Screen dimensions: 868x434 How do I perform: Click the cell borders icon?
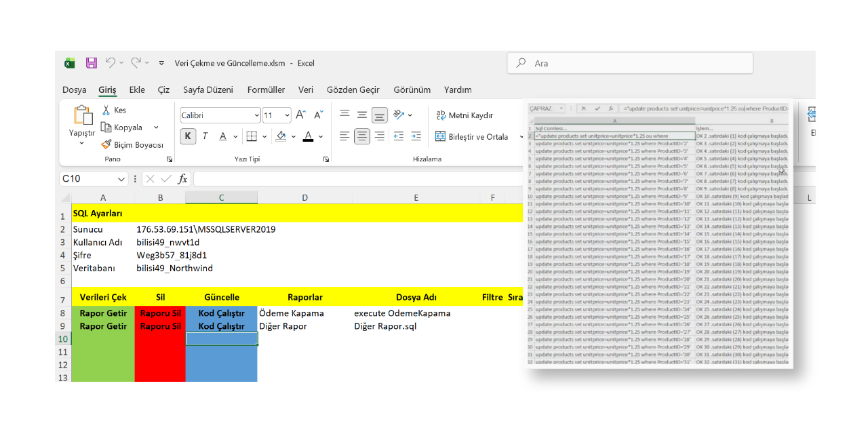(251, 136)
